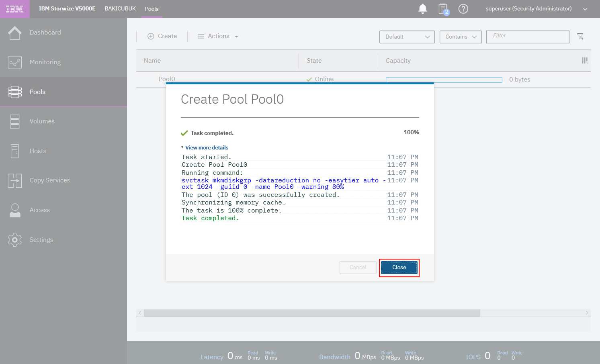600x364 pixels.
Task: Click the Volumes icon in sidebar
Action: [x=15, y=121]
